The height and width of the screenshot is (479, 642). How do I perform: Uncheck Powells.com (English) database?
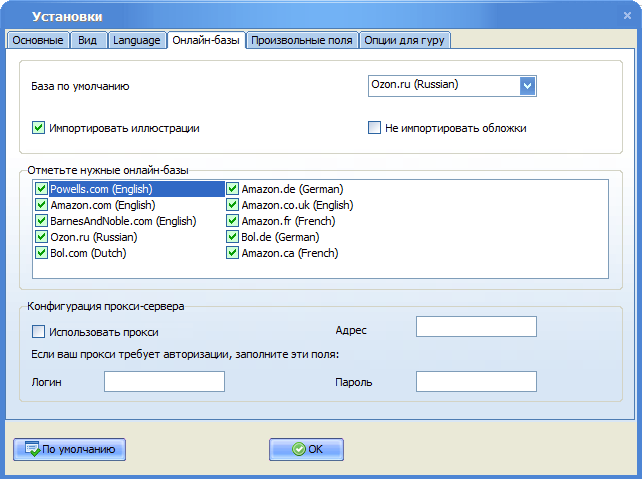(41, 189)
